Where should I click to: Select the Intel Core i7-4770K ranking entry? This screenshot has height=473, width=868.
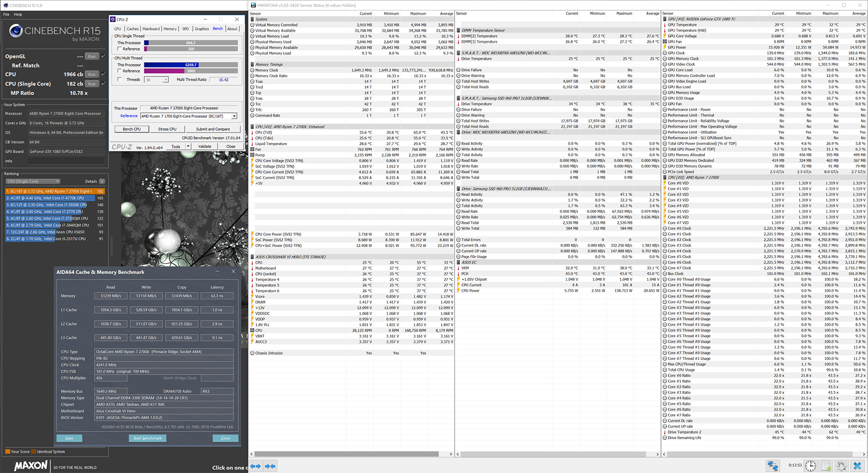click(x=54, y=198)
